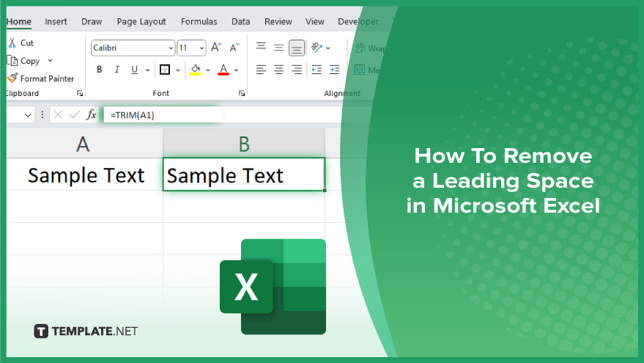Toggle underline formatting
644x363 pixels.
pos(134,70)
